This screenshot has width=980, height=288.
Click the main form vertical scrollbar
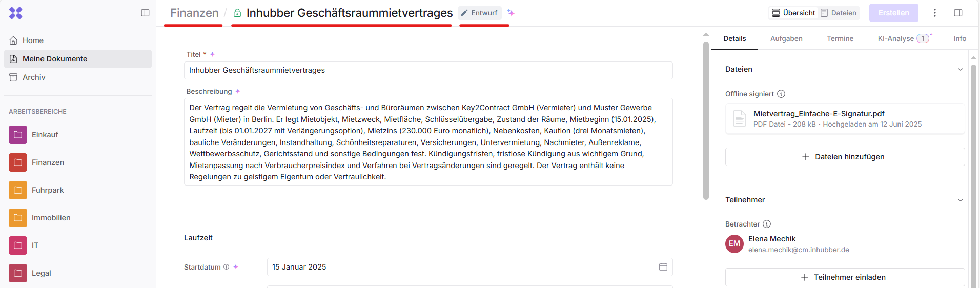click(x=706, y=120)
